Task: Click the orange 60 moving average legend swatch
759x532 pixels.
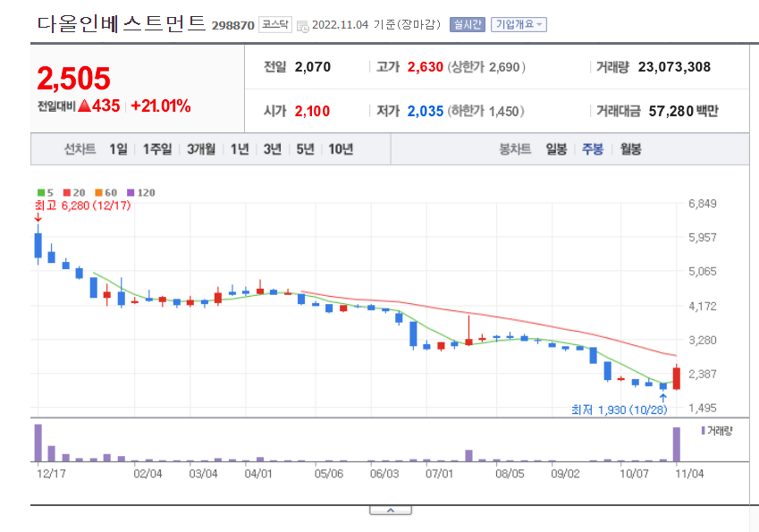Action: [x=98, y=192]
